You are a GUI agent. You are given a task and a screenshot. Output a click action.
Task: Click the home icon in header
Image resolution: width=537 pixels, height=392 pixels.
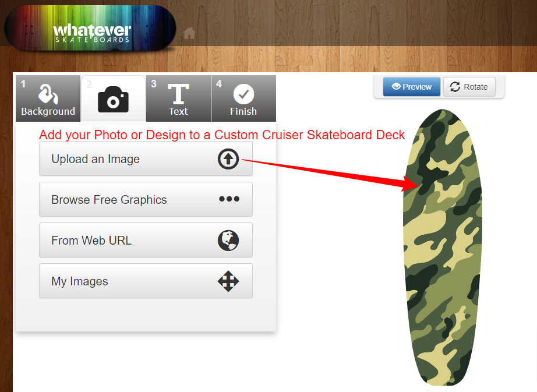[189, 33]
